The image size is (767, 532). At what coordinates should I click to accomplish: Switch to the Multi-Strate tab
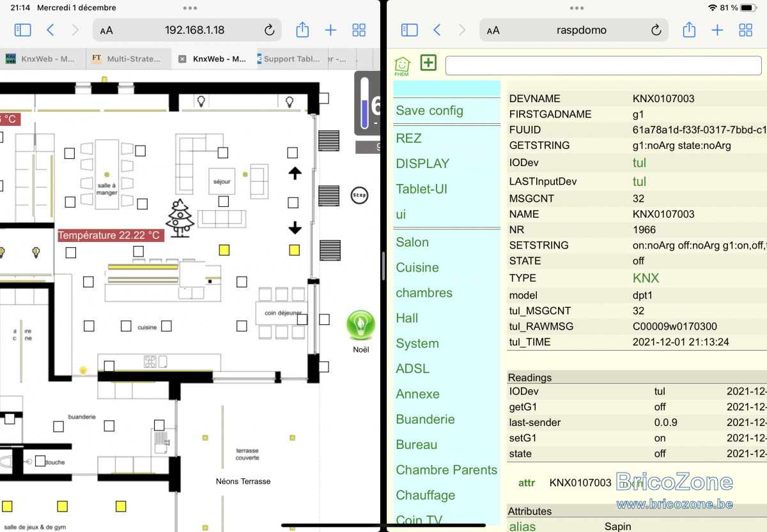(128, 59)
